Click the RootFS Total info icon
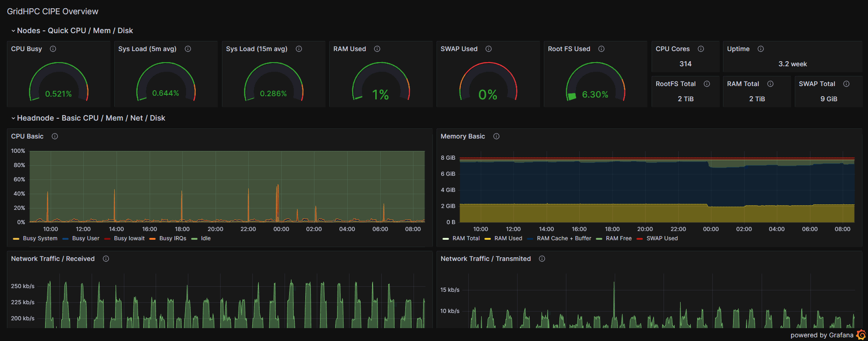 click(x=707, y=84)
